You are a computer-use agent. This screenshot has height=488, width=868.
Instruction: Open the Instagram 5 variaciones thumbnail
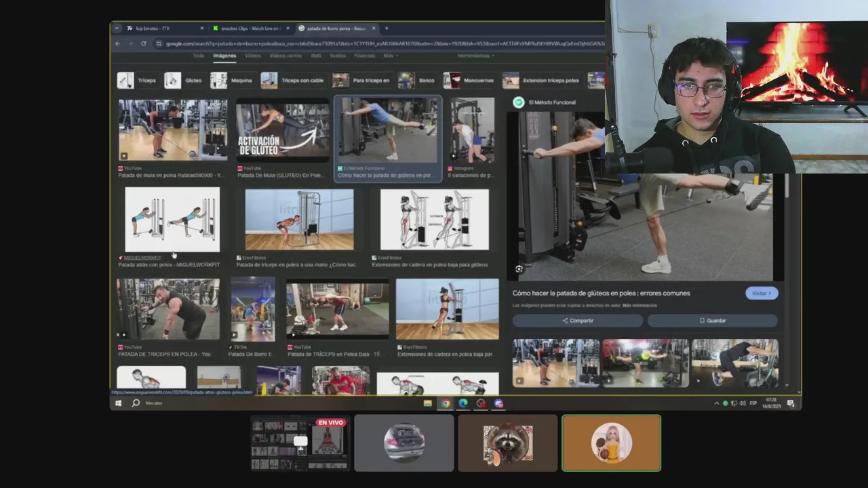pos(473,130)
